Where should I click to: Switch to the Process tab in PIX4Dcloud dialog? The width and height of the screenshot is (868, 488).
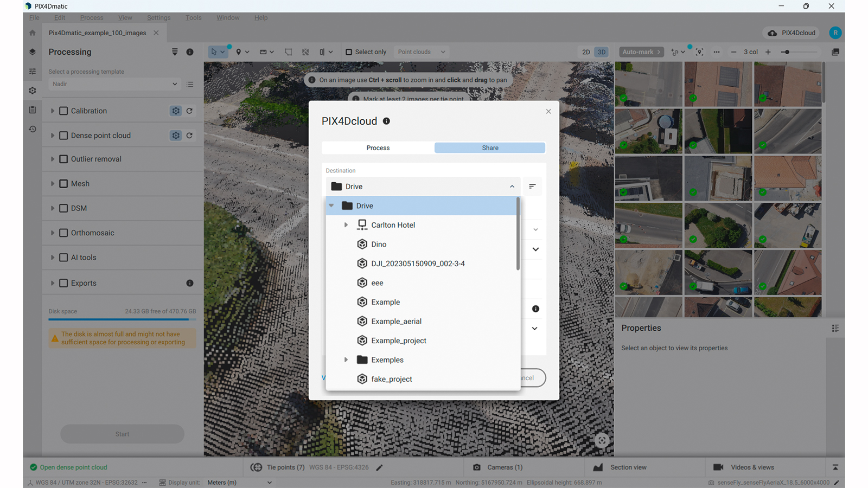pyautogui.click(x=378, y=147)
